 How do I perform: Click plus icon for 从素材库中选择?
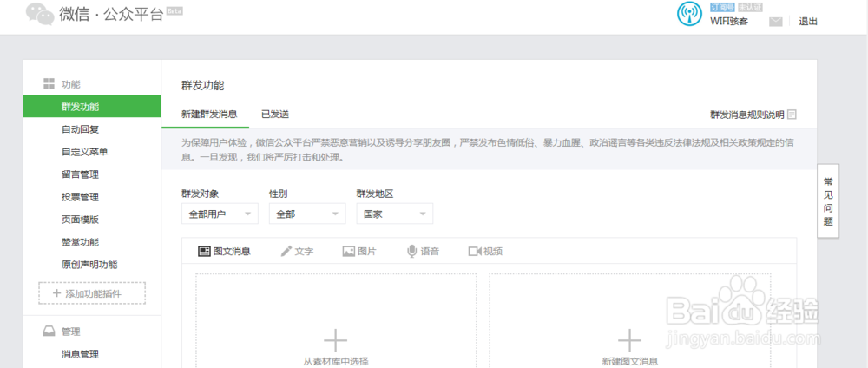(335, 340)
